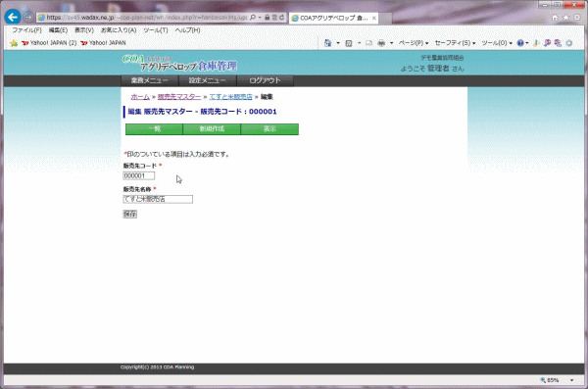This screenshot has width=588, height=389.
Task: Open the ファイル(F) menu
Action: point(26,30)
